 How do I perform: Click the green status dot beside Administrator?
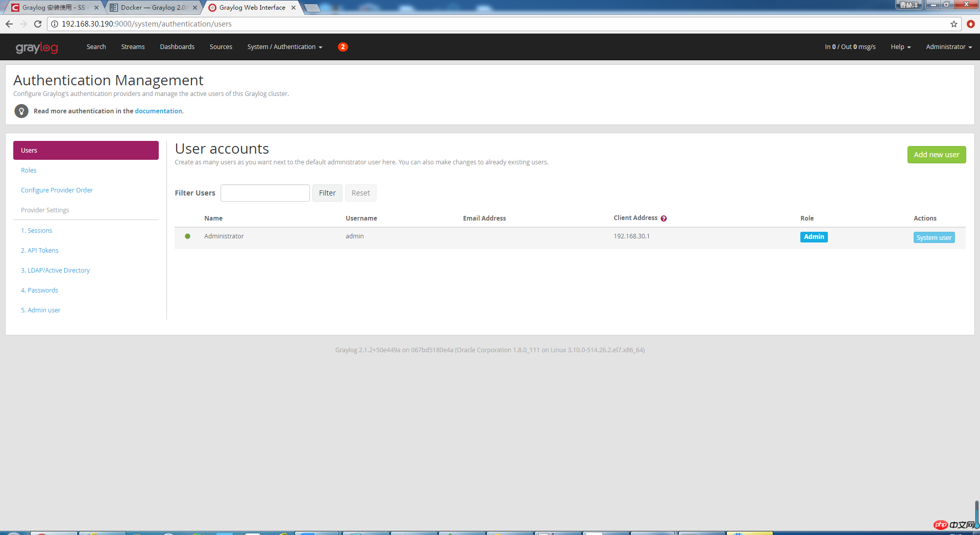pyautogui.click(x=187, y=236)
